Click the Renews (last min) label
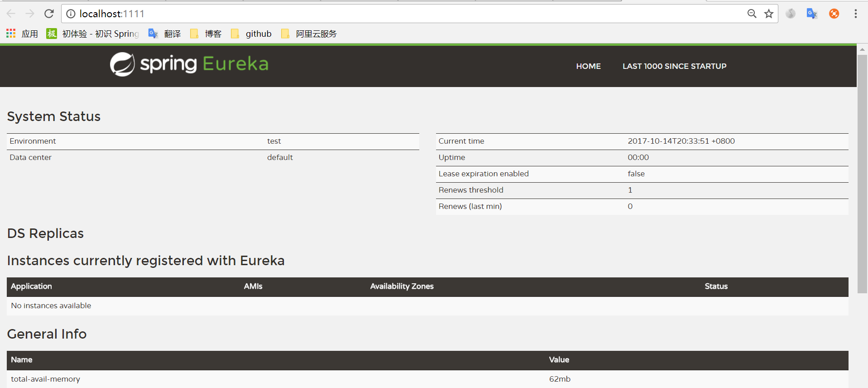The width and height of the screenshot is (868, 388). [x=470, y=206]
